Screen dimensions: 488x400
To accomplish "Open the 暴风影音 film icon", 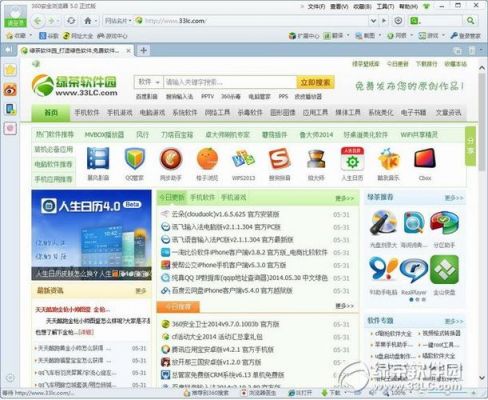I will (98, 159).
